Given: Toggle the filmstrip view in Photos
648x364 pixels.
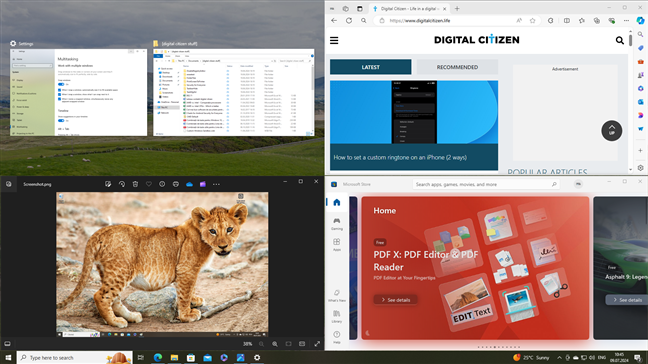Looking at the screenshot, I should (7, 344).
